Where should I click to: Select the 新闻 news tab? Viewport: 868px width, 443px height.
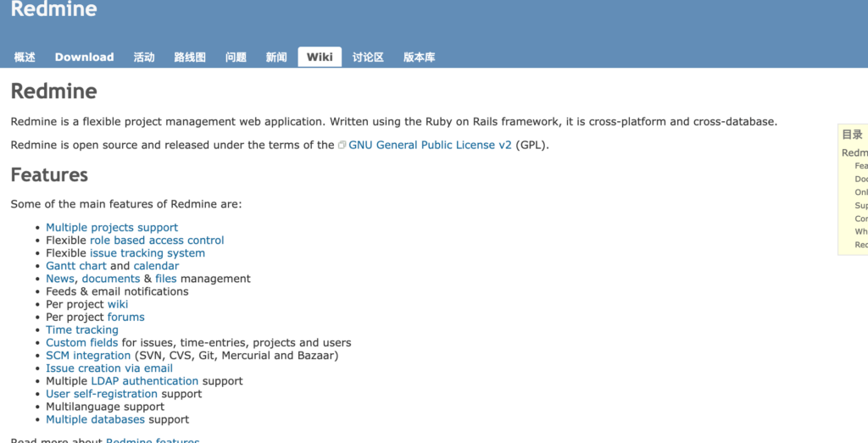[276, 58]
